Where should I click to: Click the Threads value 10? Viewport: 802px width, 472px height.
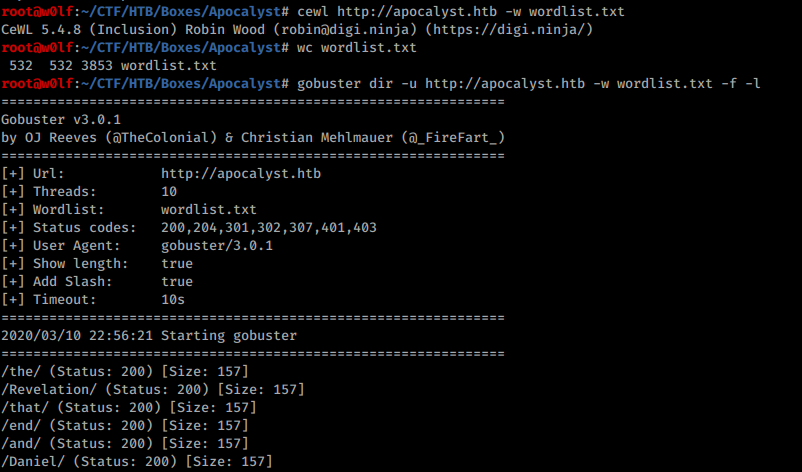[x=169, y=191]
